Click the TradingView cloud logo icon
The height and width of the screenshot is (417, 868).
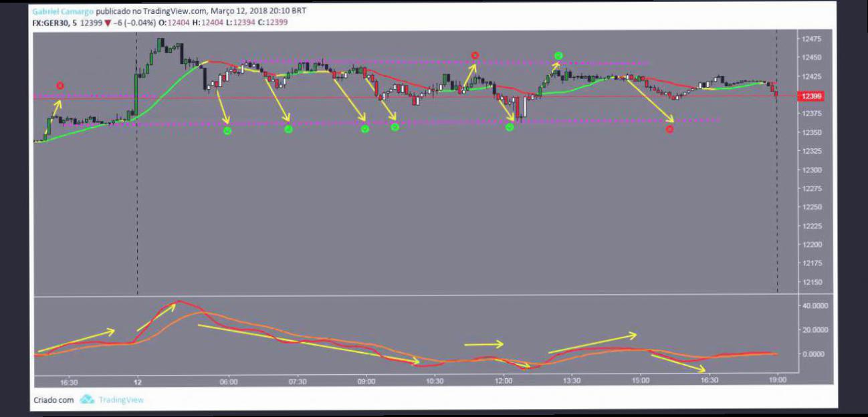pos(87,400)
